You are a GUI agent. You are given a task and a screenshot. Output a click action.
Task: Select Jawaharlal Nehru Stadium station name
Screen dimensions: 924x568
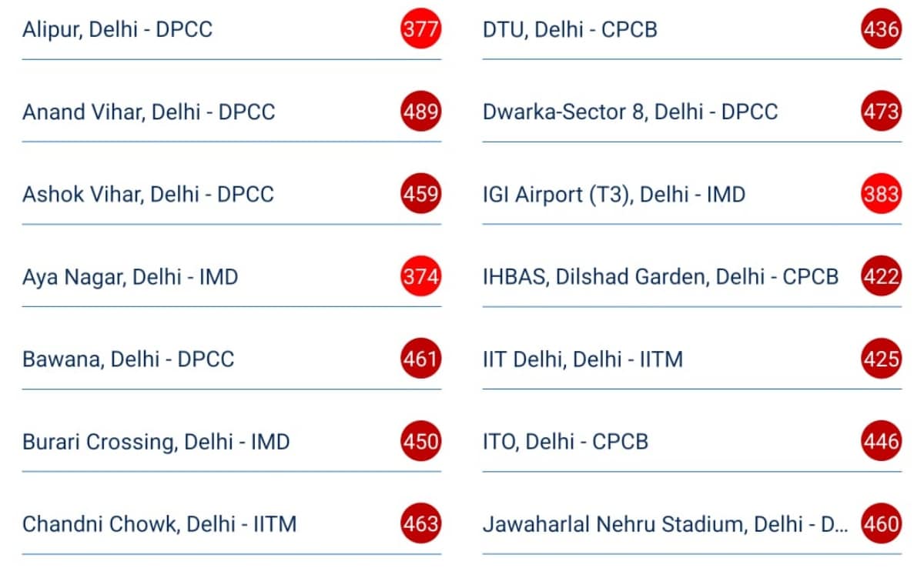(x=665, y=524)
